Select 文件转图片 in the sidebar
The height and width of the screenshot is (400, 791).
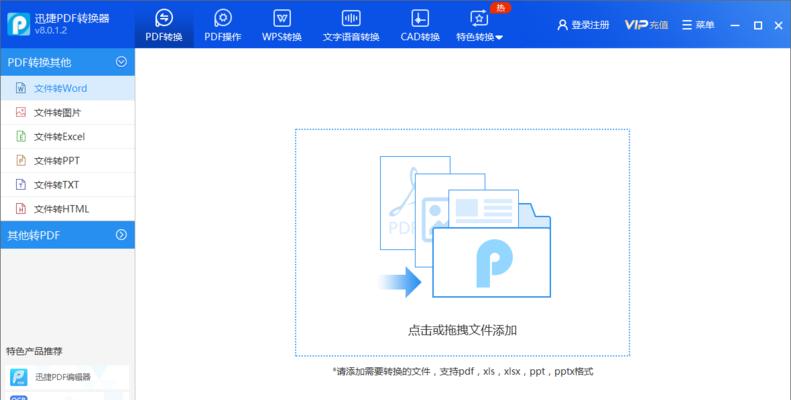click(x=68, y=112)
